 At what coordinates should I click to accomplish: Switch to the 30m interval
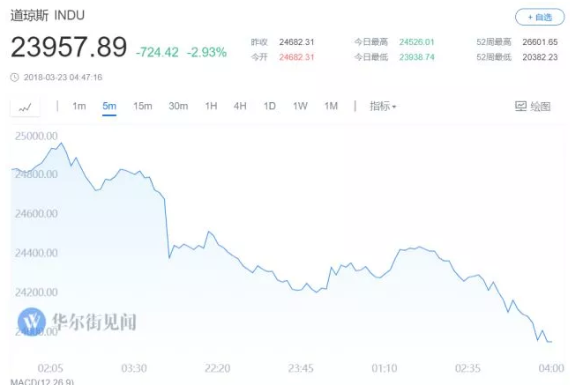[x=178, y=107]
